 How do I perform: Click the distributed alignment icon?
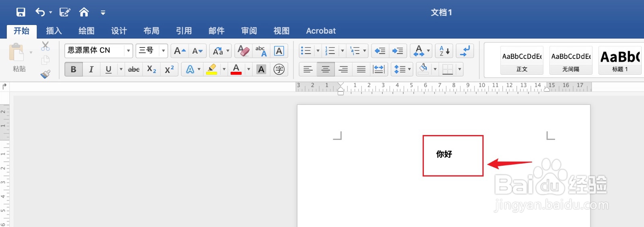point(379,69)
